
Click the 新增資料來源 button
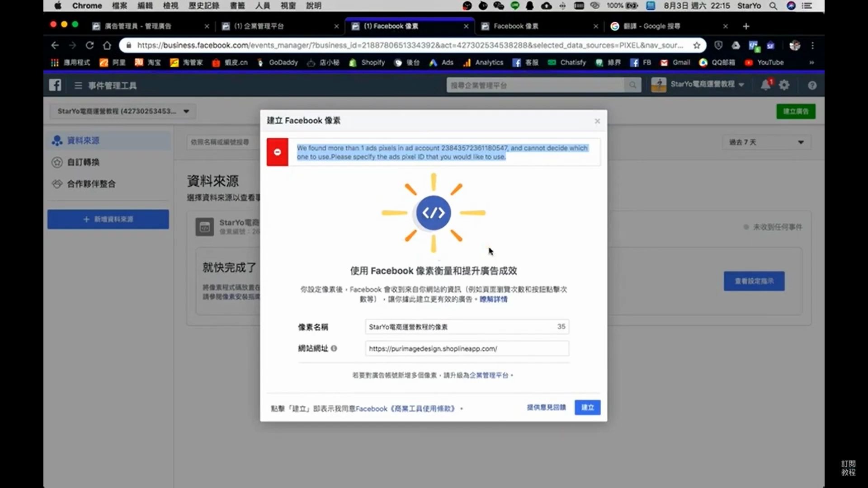point(108,219)
